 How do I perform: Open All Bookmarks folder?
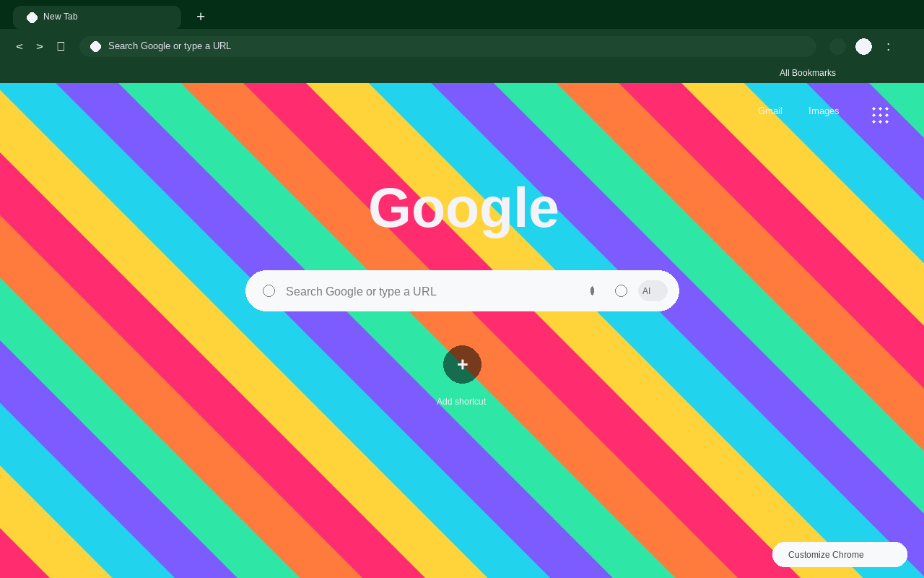[x=808, y=73]
